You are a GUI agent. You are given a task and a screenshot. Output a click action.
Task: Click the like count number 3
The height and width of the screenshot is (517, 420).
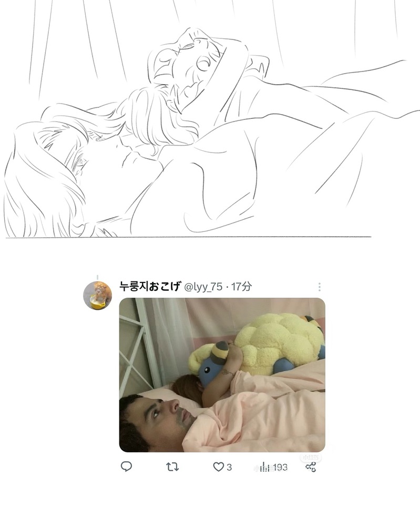[229, 467]
